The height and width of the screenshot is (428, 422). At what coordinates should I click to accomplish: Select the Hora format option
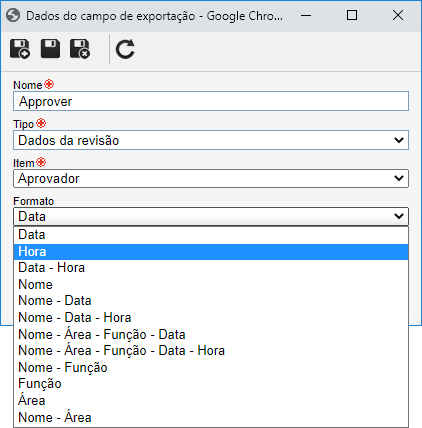(211, 252)
